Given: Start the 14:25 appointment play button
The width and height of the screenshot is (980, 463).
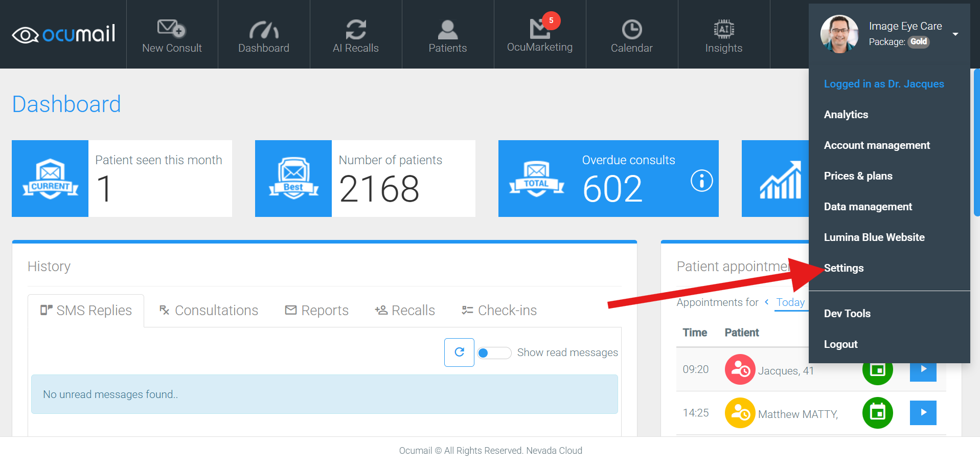Looking at the screenshot, I should click(x=923, y=412).
